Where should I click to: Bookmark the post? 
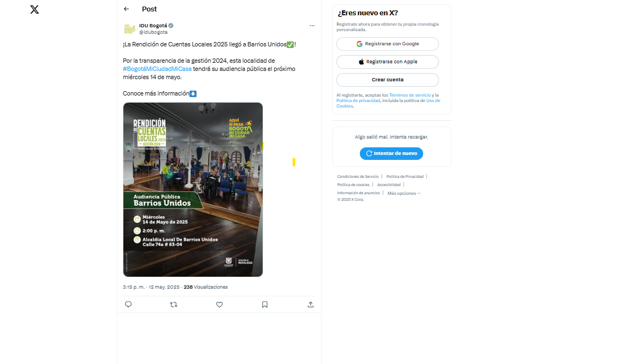[265, 305]
